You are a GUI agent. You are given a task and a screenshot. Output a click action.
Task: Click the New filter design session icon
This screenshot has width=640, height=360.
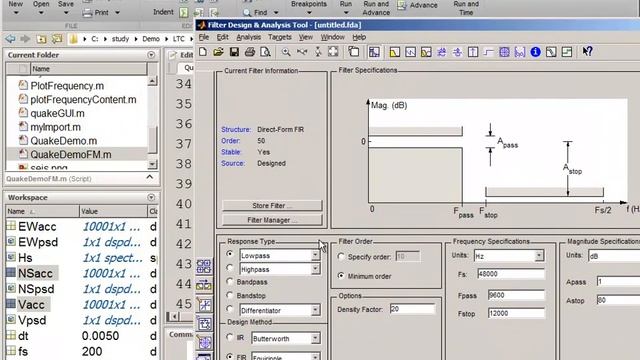tap(203, 52)
